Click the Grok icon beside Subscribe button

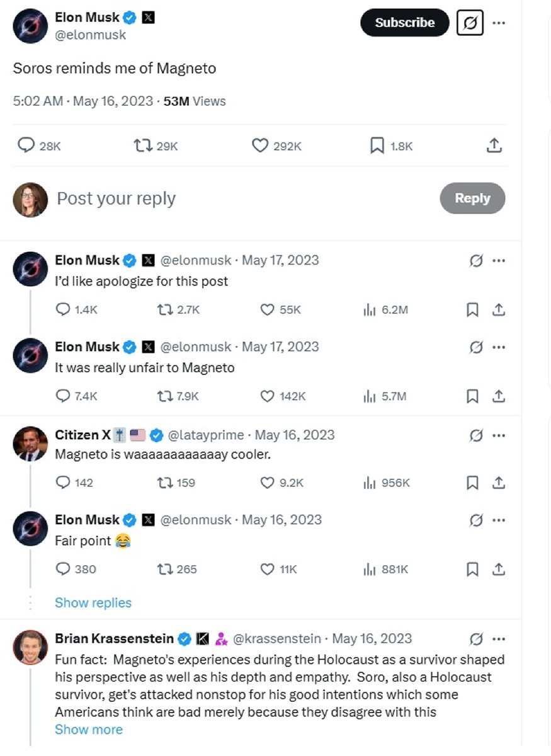pyautogui.click(x=470, y=23)
